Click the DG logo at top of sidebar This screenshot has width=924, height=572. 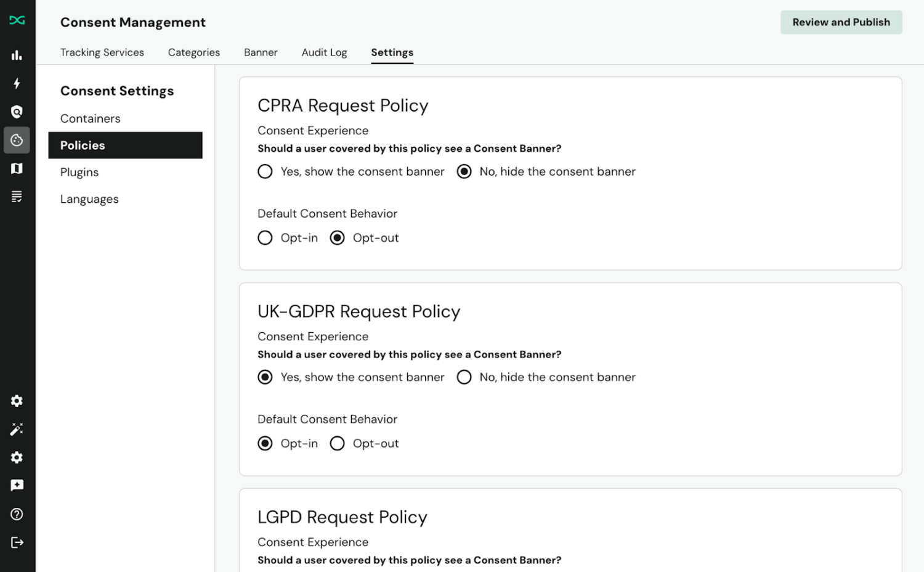click(x=17, y=20)
